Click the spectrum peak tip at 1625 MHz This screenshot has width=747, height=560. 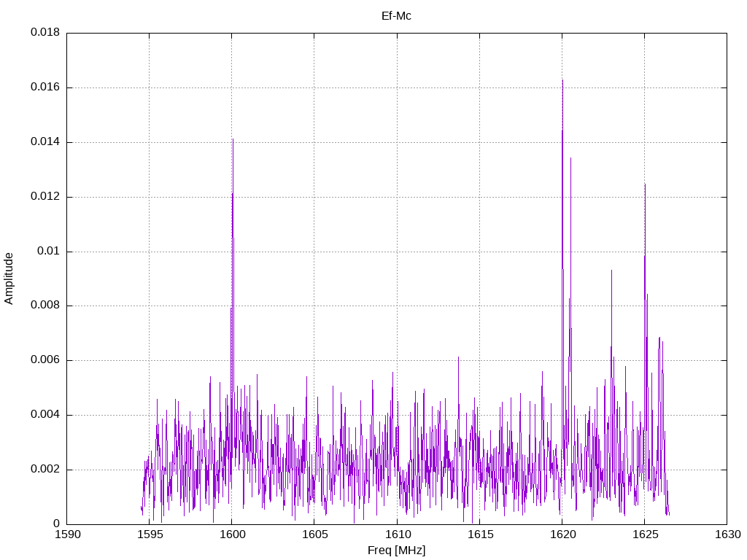[645, 184]
